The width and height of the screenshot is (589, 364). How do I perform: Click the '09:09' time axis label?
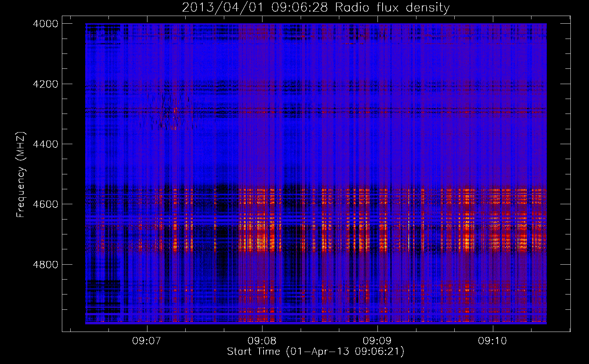coord(377,341)
